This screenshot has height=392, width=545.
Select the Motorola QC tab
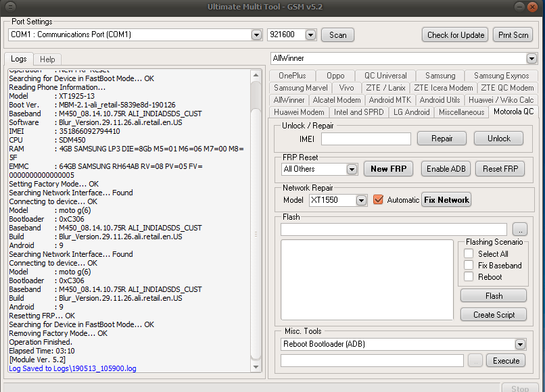point(514,112)
